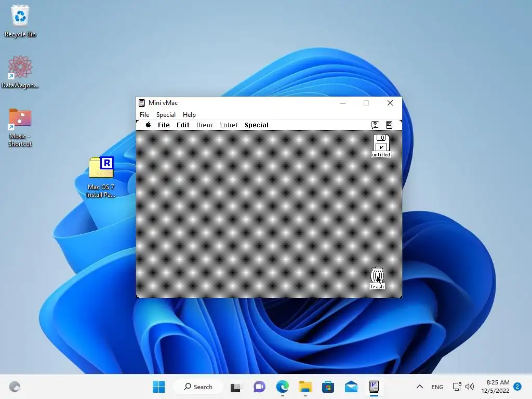This screenshot has width=532, height=399.
Task: Open the emulated Mac Edit menu
Action: click(183, 125)
